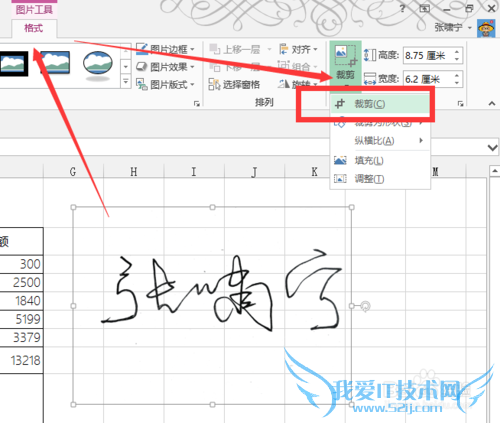This screenshot has width=500, height=423.
Task: Expand the picture styles gallery more arrow
Action: click(126, 81)
